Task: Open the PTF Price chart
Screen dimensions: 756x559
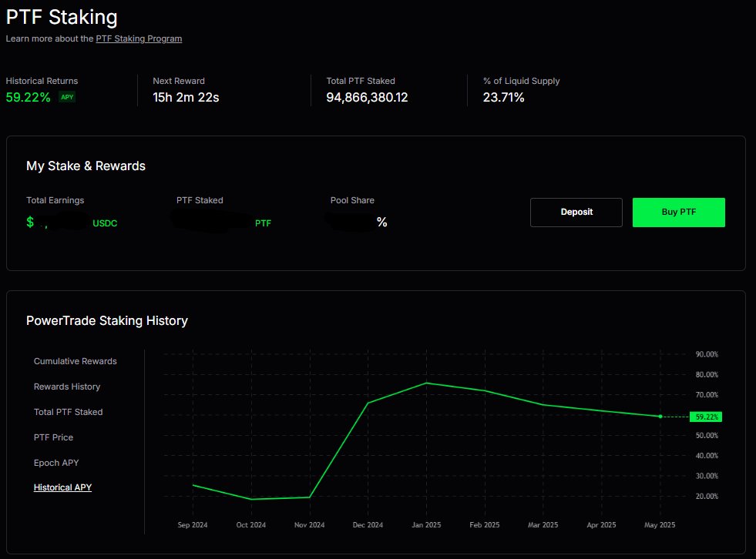Action: pyautogui.click(x=53, y=437)
